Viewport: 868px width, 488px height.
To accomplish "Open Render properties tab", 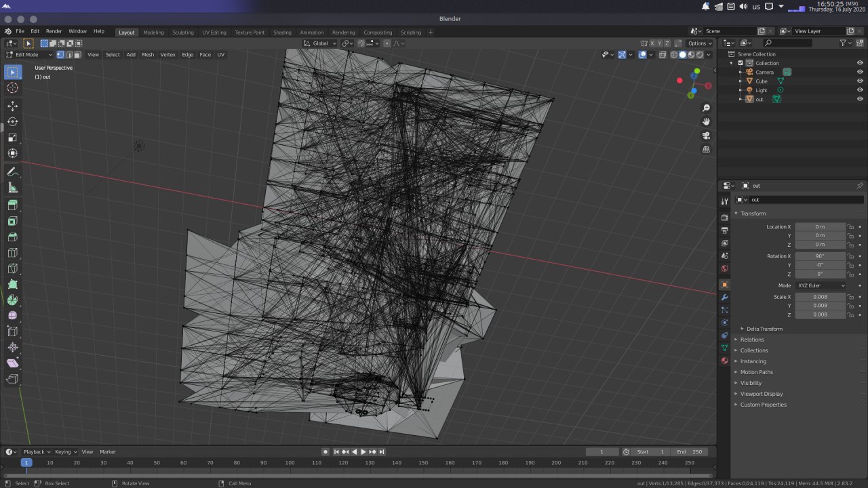I will pos(724,218).
